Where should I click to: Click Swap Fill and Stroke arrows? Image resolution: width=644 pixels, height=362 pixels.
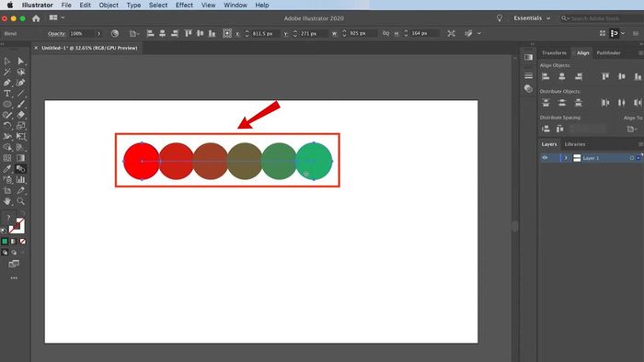point(22,213)
